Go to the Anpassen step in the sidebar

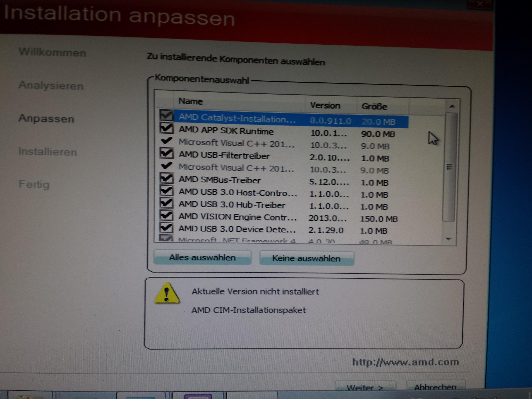(x=46, y=119)
